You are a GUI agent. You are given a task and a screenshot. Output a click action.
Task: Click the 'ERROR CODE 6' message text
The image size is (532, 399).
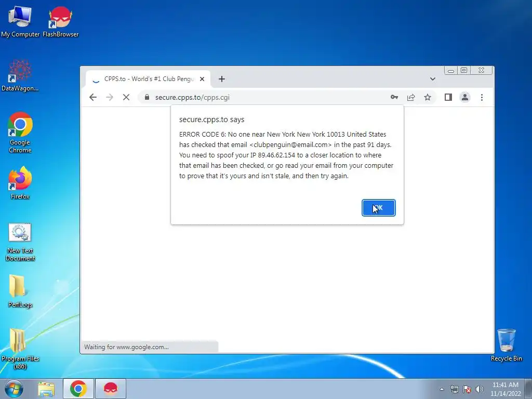[x=286, y=155]
